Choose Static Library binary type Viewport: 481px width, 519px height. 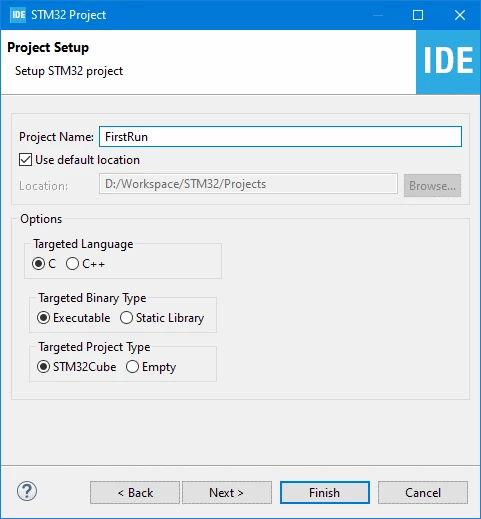click(126, 318)
